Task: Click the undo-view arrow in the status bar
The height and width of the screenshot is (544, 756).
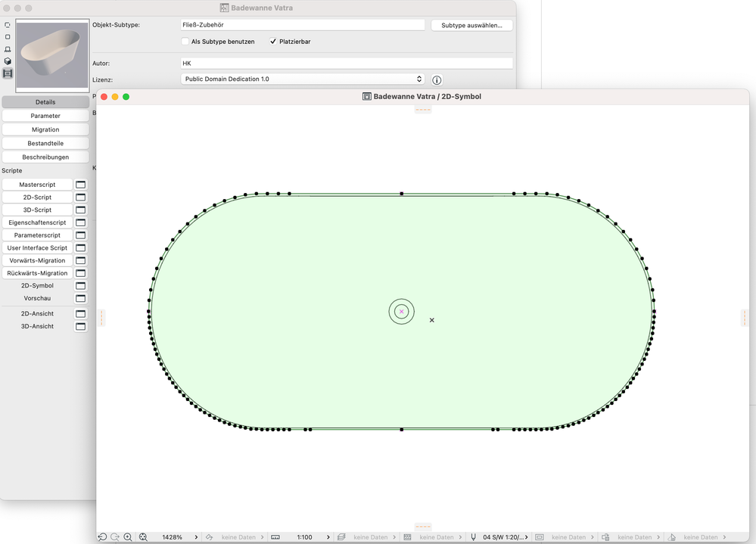Action: point(102,537)
